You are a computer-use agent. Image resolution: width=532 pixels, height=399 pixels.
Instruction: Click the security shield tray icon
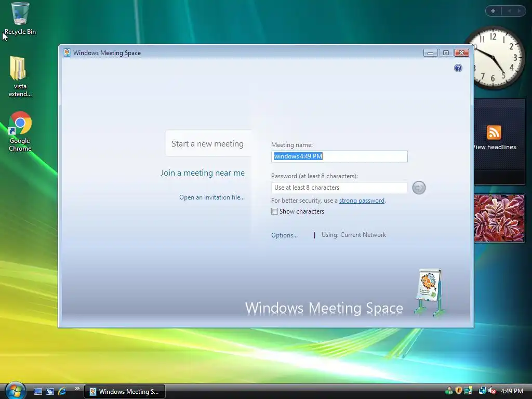(x=459, y=391)
